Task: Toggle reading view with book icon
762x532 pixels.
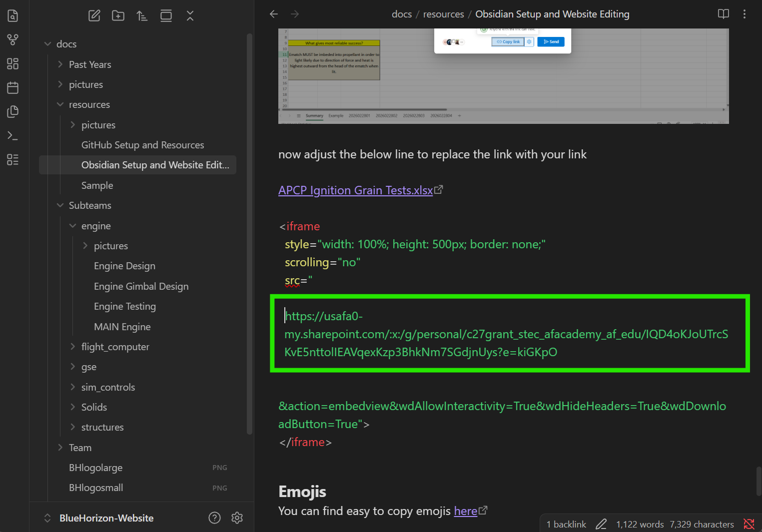Action: click(724, 14)
